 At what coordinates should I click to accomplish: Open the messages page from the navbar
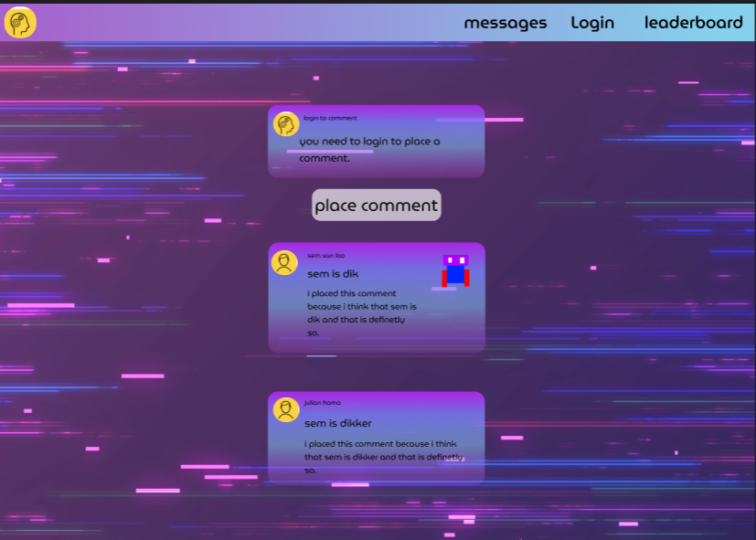coord(505,23)
